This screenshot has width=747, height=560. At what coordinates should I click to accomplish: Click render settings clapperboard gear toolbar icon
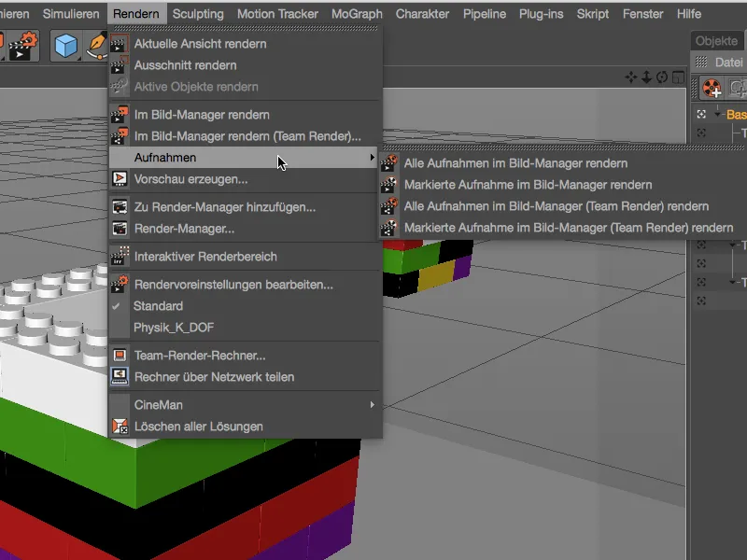click(x=22, y=46)
